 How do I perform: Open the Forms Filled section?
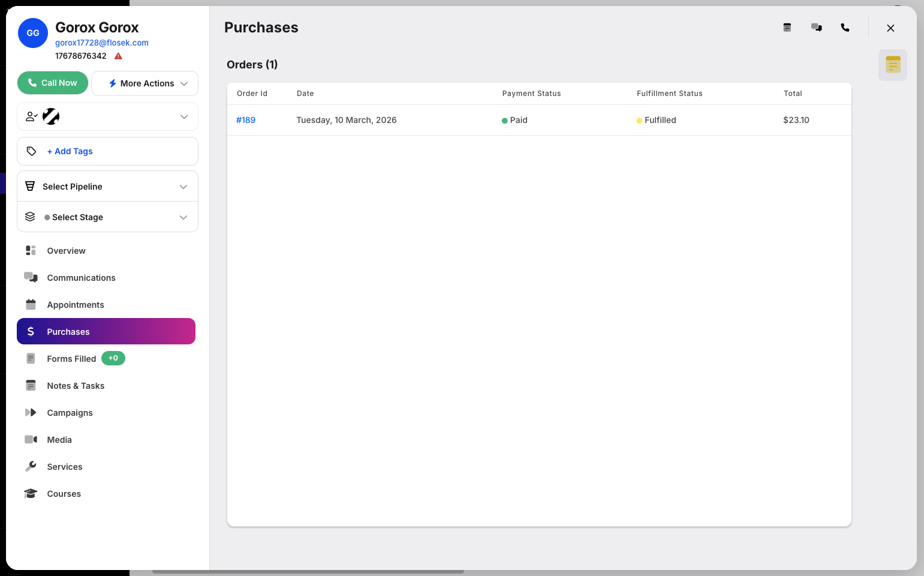click(106, 359)
